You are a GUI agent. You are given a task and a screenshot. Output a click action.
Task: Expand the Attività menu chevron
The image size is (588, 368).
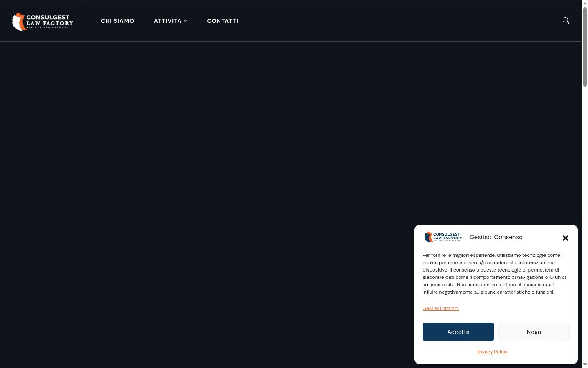point(185,21)
